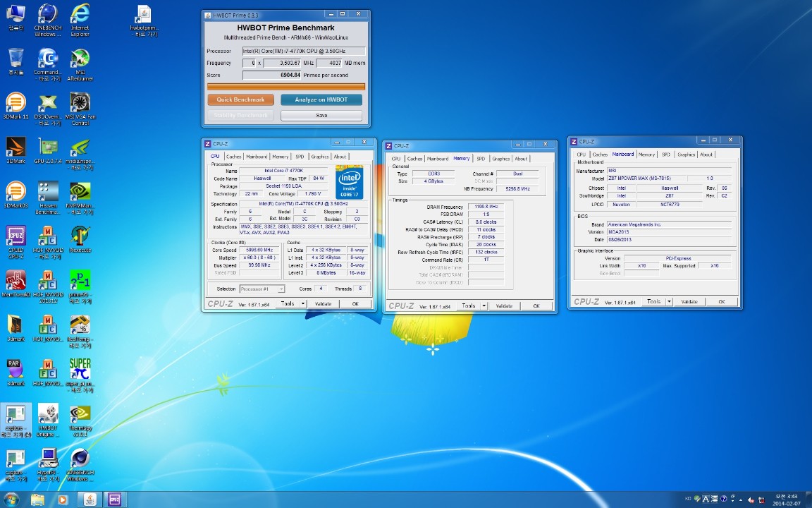Image resolution: width=812 pixels, height=508 pixels.
Task: Click Z87 MPOWER MAX model field
Action: click(x=646, y=179)
